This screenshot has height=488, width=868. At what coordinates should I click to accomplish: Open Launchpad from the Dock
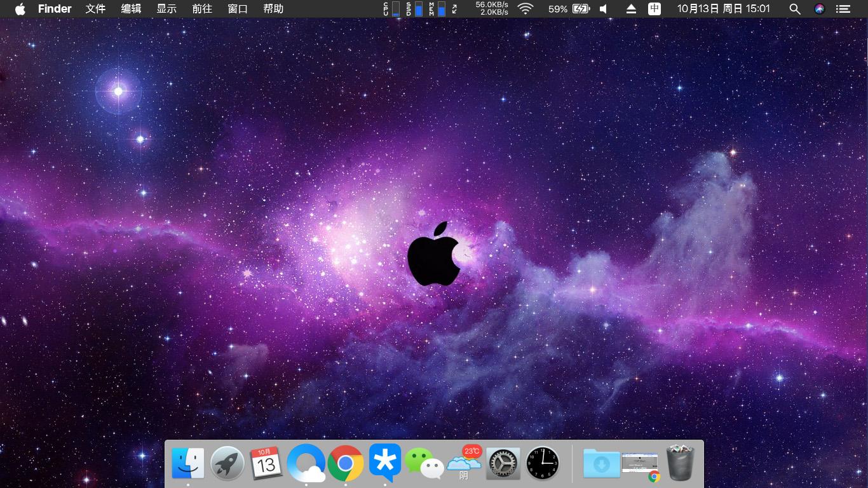[227, 464]
